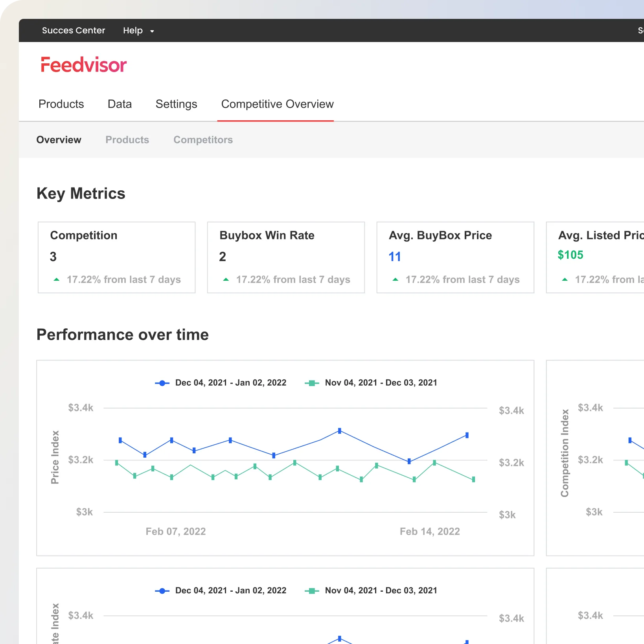This screenshot has height=644, width=644.
Task: Click the Avg. BuyBox Price card title
Action: pos(440,235)
